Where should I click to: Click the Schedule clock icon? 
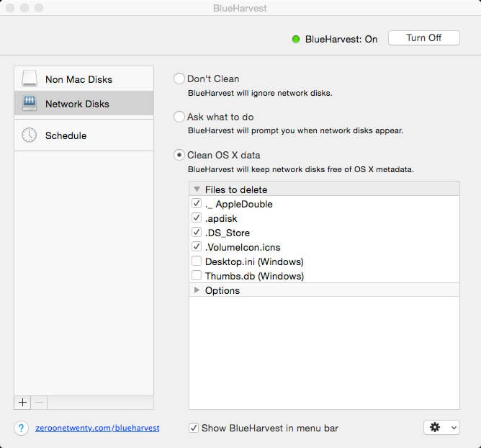coord(30,135)
